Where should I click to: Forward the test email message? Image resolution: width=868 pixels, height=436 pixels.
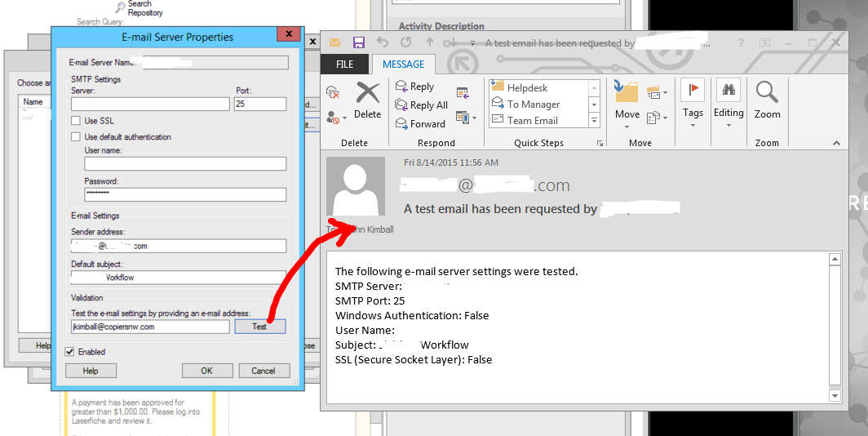420,124
